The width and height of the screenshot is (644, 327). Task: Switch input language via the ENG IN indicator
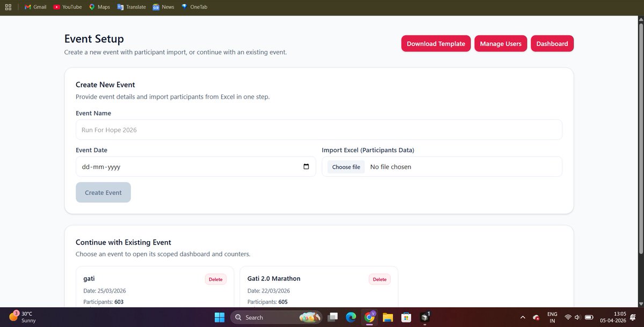(552, 317)
